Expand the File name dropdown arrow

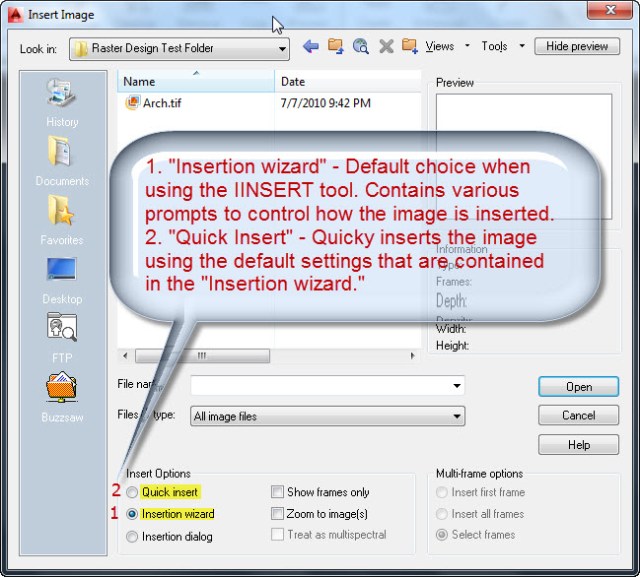pos(457,386)
